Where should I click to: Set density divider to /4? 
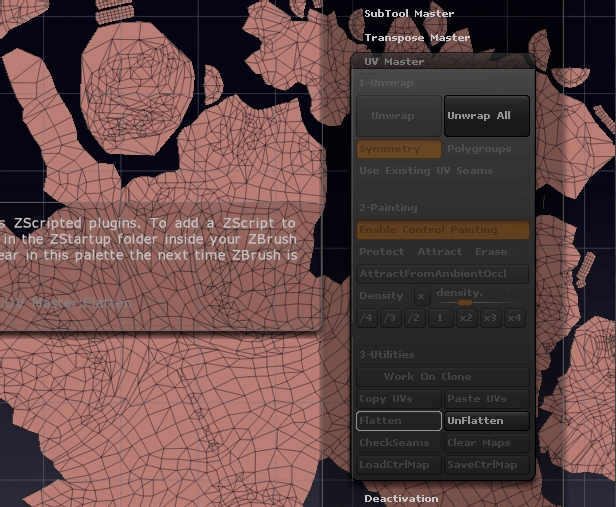(x=367, y=318)
